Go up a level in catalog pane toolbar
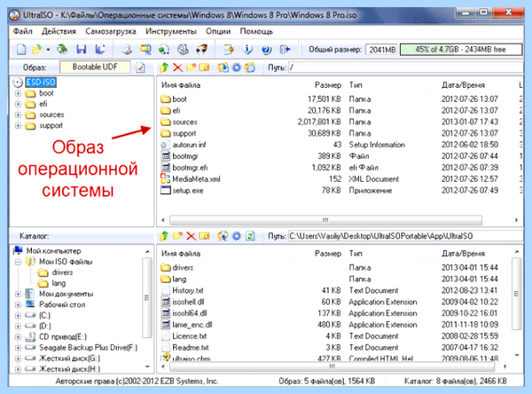Image resolution: width=532 pixels, height=394 pixels. pyautogui.click(x=164, y=236)
